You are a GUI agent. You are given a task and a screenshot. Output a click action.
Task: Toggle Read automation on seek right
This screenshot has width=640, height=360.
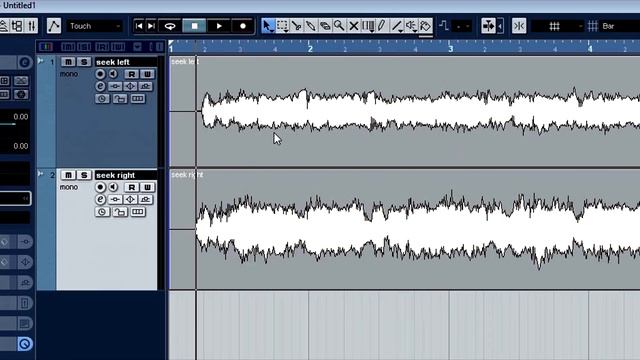coord(131,187)
